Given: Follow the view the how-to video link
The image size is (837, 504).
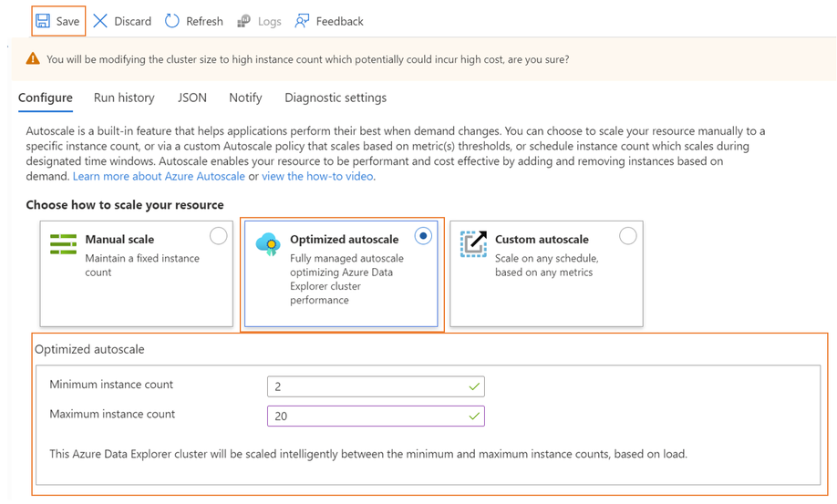Looking at the screenshot, I should coord(317,176).
